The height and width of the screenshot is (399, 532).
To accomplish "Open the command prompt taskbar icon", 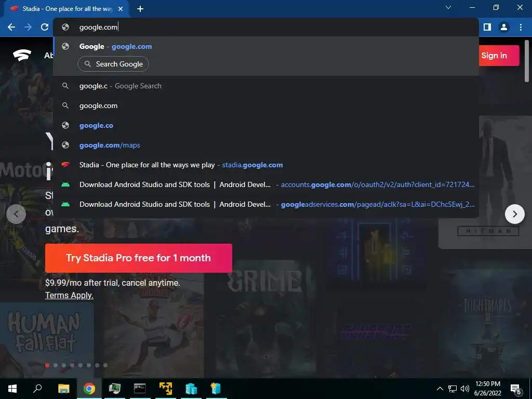I will tap(140, 389).
